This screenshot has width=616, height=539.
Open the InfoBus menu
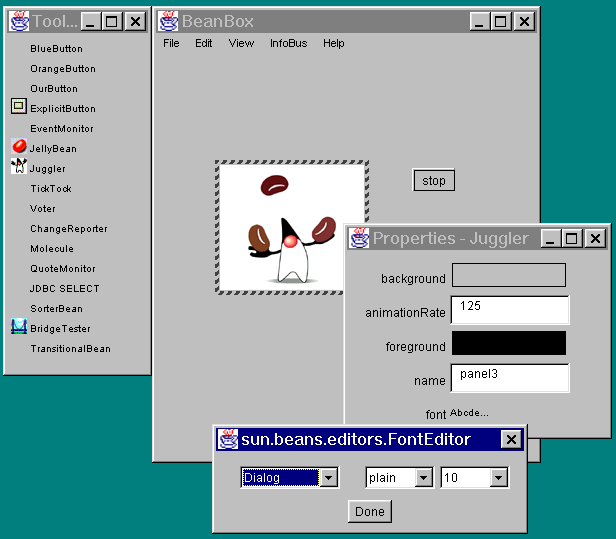(x=288, y=44)
